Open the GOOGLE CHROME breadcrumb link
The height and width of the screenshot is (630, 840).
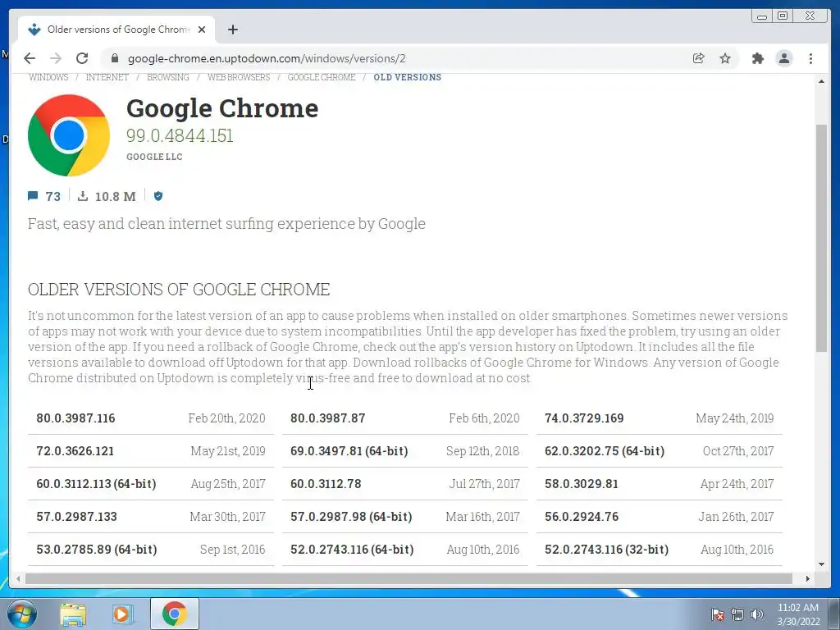(322, 77)
